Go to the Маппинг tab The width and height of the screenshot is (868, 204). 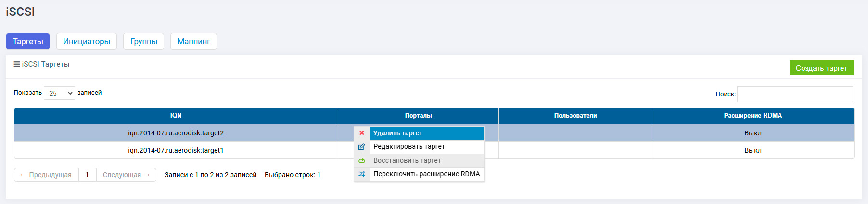coord(194,41)
